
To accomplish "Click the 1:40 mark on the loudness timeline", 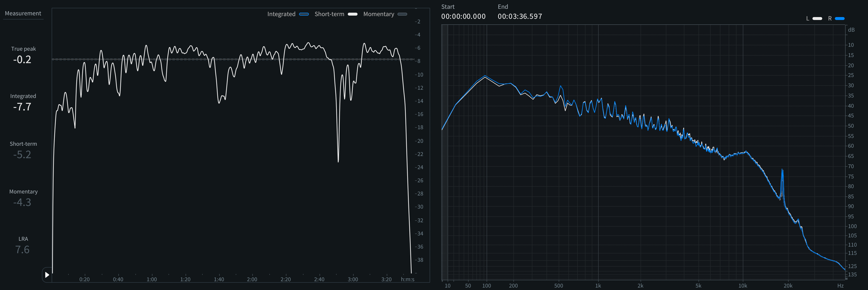I will coord(219,280).
